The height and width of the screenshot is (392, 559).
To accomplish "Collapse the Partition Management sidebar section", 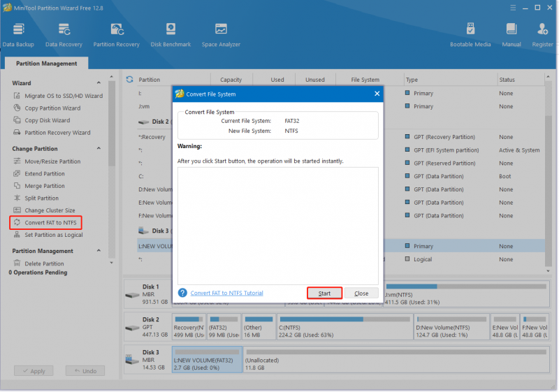I will tap(99, 251).
